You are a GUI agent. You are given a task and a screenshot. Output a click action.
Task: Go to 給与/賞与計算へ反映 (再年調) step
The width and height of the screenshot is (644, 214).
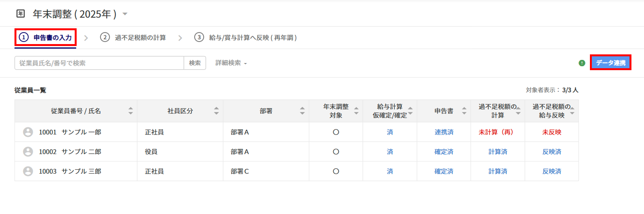click(x=245, y=38)
